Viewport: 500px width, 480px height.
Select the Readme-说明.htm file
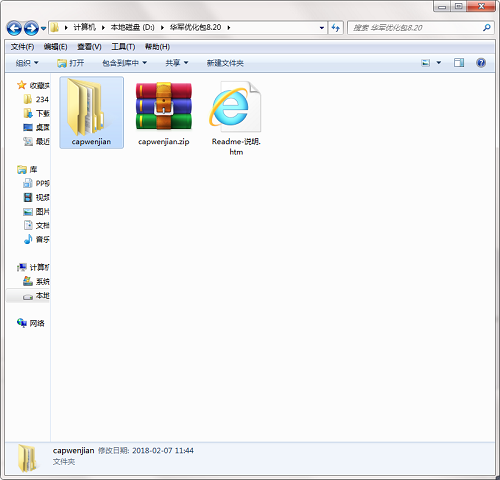click(x=236, y=118)
